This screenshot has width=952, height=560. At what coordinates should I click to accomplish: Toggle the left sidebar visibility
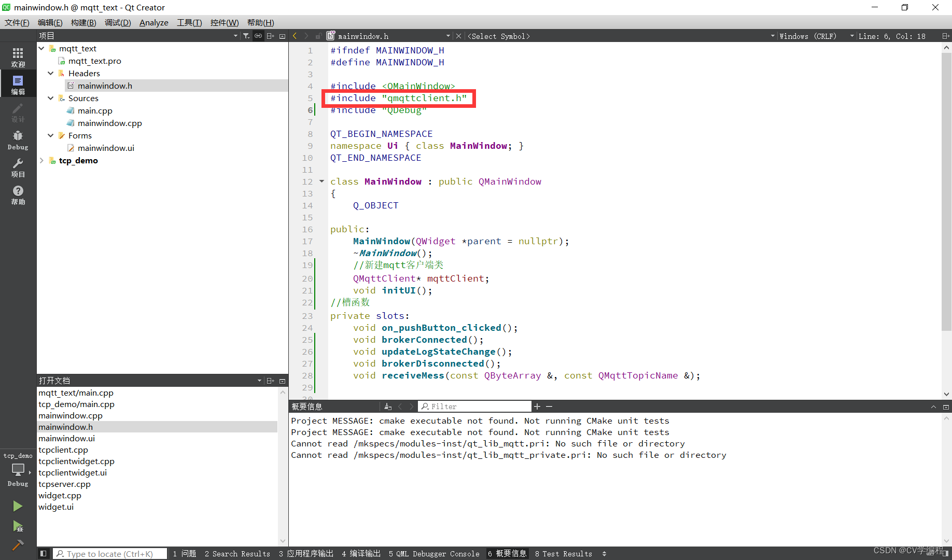click(44, 554)
